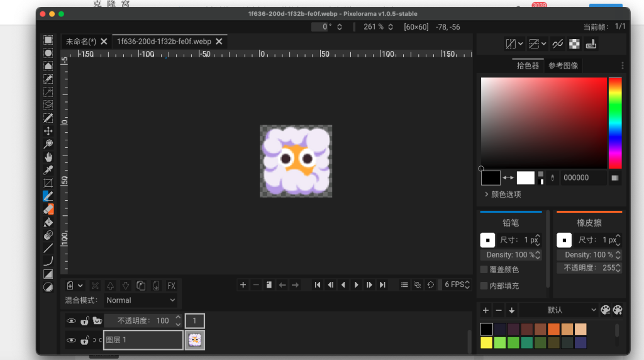This screenshot has width=644, height=360.
Task: Select the Shading tool
Action: [x=48, y=235]
